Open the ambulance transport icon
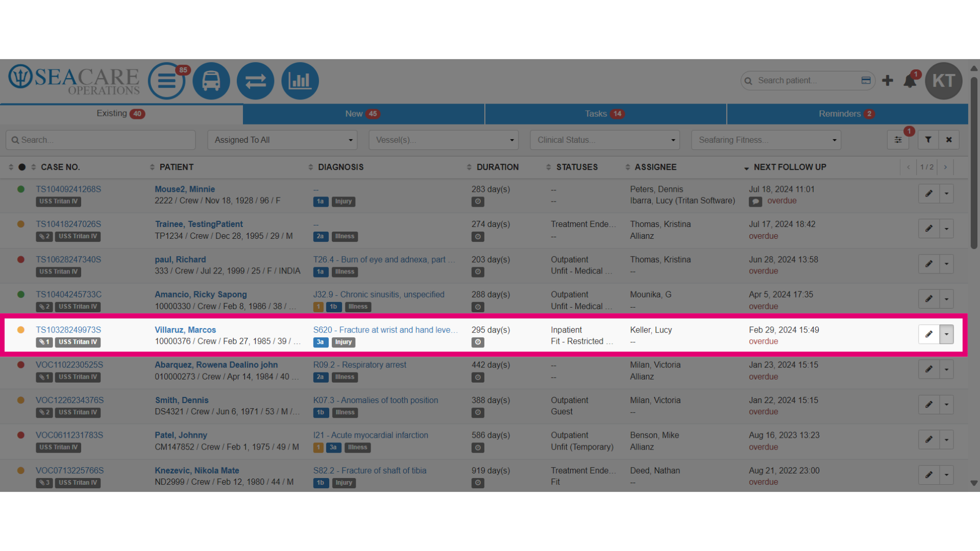This screenshot has height=551, width=980. click(x=211, y=81)
